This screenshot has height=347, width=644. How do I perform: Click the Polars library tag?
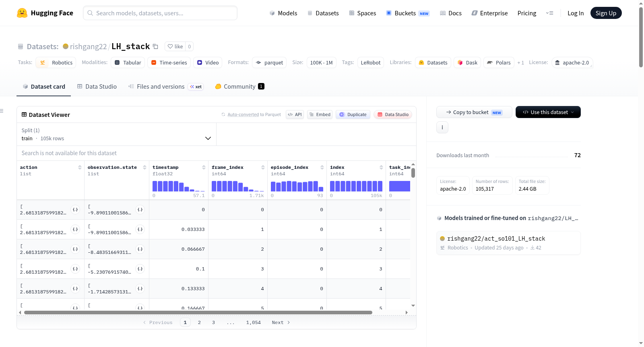click(499, 62)
